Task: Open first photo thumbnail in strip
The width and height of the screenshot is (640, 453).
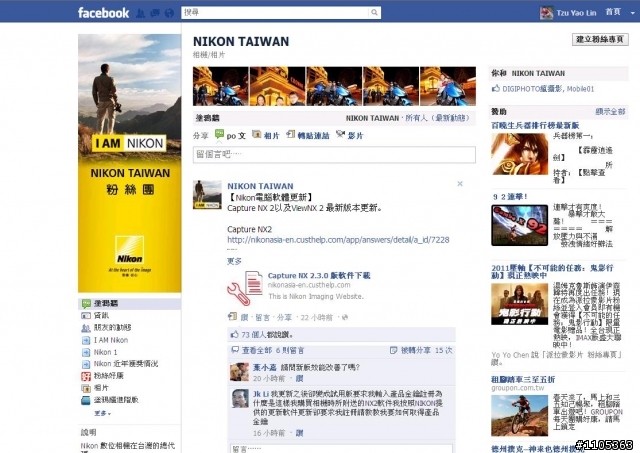Action: (x=220, y=86)
